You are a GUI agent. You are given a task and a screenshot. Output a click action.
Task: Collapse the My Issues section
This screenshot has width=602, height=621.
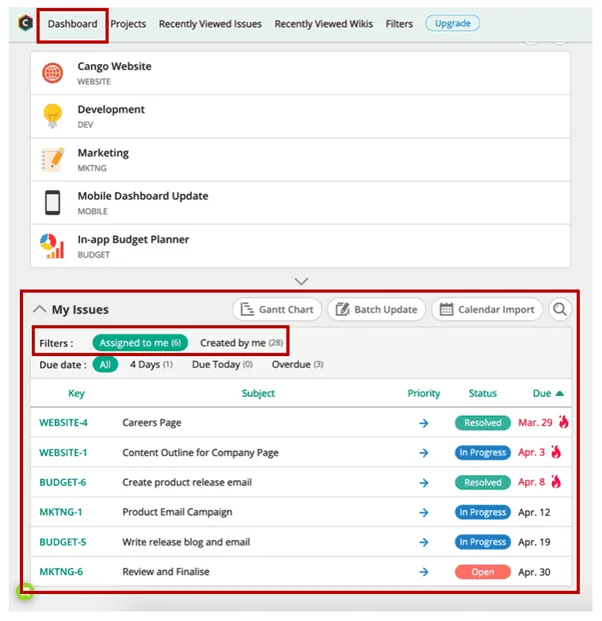(x=40, y=309)
